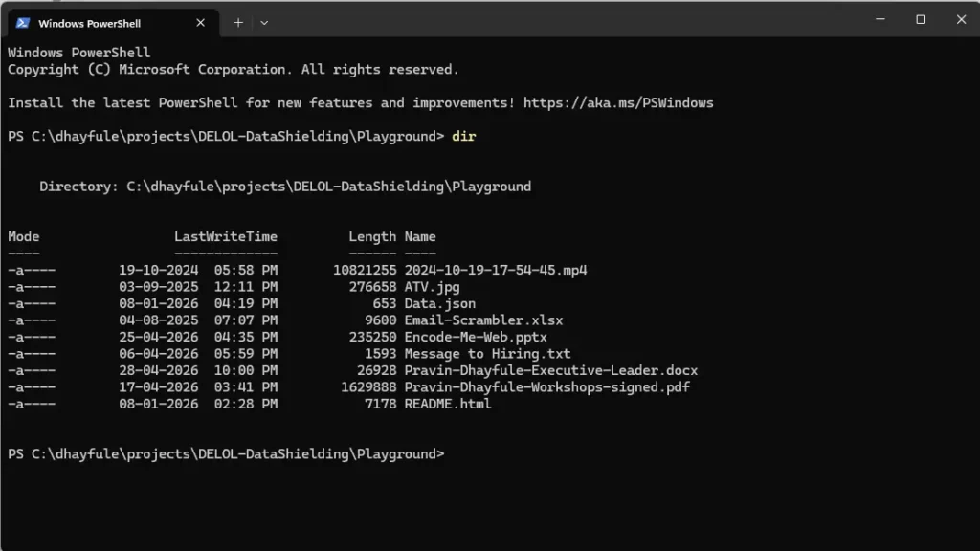Image resolution: width=980 pixels, height=551 pixels.
Task: Click the time 05:58 PM
Action: 246,271
